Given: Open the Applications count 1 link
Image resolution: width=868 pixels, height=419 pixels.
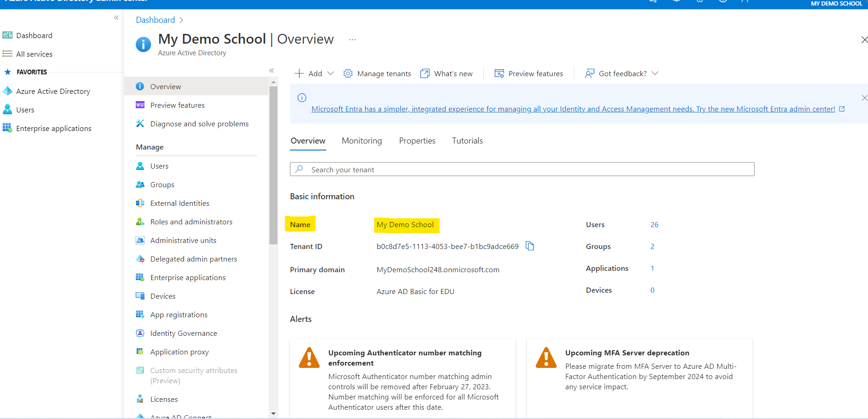Looking at the screenshot, I should [652, 268].
